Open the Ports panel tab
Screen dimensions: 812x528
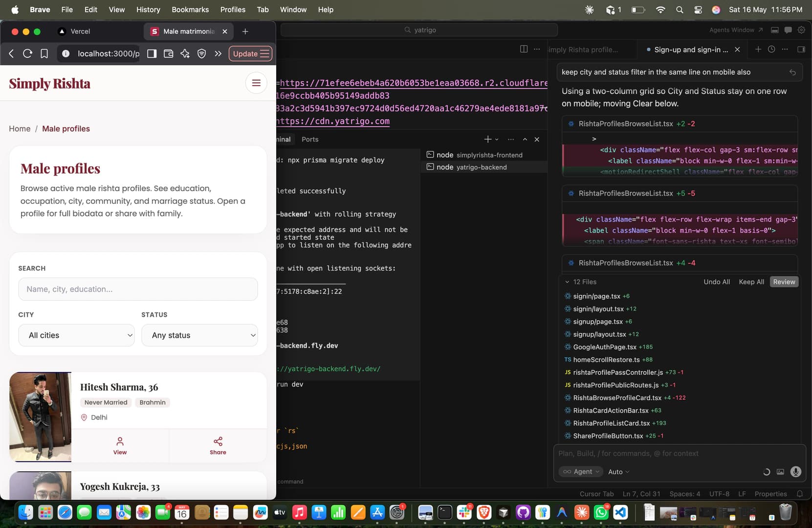pos(310,139)
